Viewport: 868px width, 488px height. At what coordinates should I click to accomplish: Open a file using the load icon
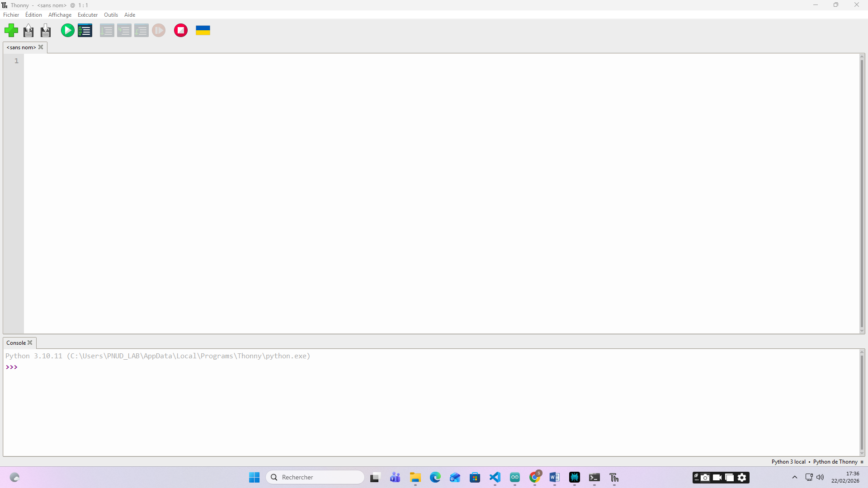click(x=28, y=30)
